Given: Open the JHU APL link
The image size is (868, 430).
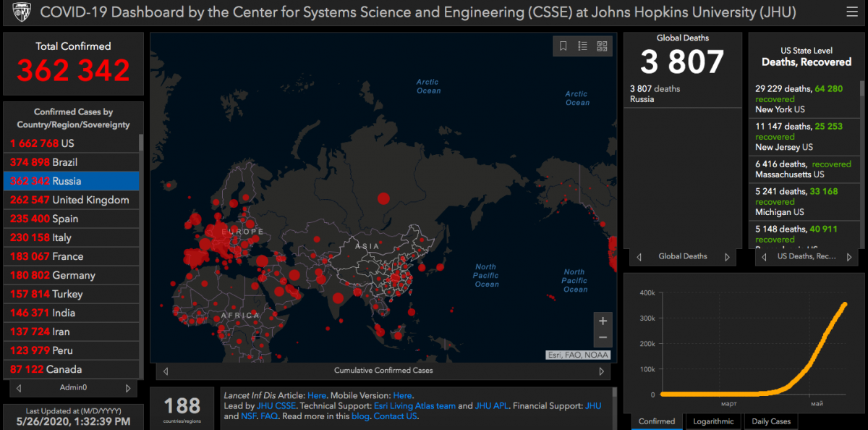Looking at the screenshot, I should pyautogui.click(x=492, y=406).
